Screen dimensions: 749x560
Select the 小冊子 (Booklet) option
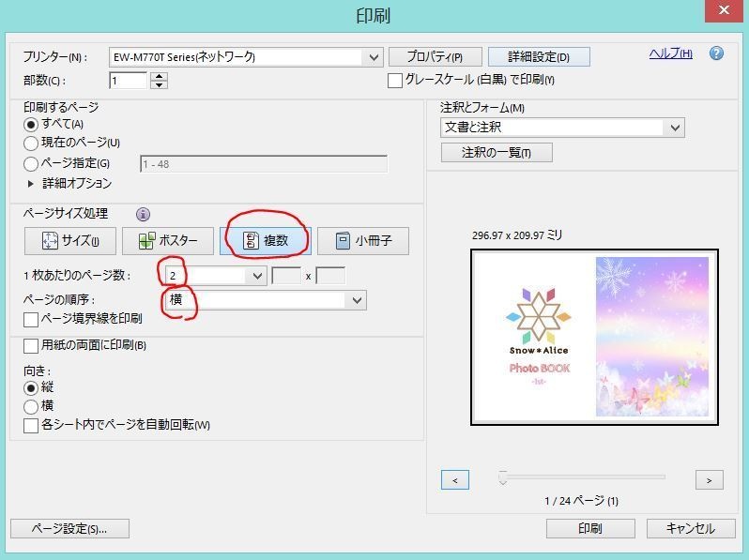363,241
